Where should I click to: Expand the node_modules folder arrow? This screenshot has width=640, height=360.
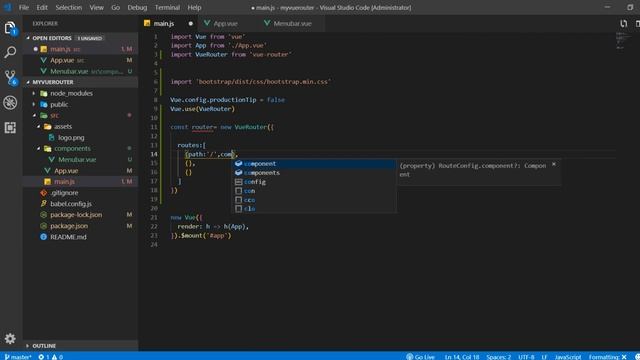[34, 93]
